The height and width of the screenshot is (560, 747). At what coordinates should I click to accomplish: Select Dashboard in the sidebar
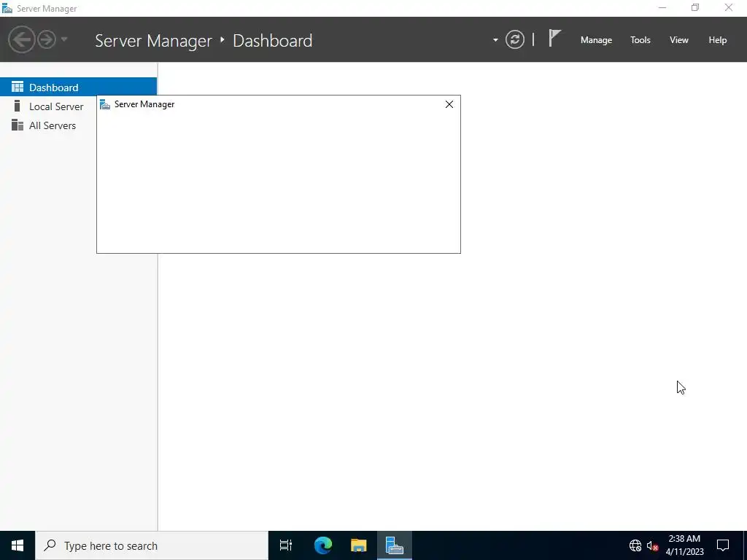pos(78,87)
